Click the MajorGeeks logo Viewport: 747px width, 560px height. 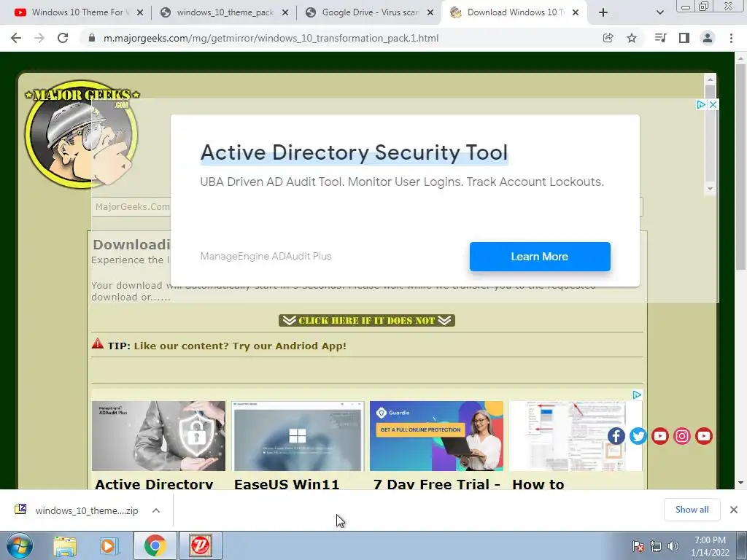pyautogui.click(x=82, y=133)
